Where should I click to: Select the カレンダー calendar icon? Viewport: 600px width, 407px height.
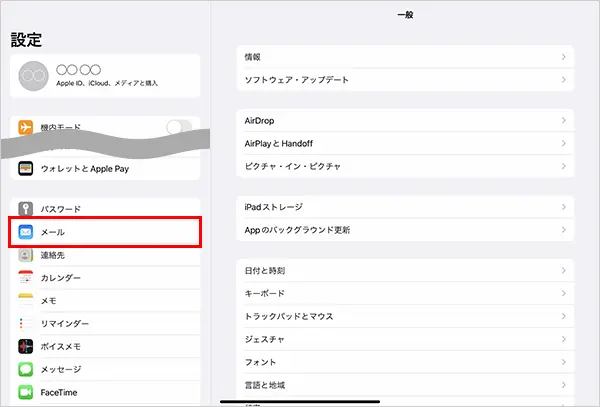click(26, 277)
